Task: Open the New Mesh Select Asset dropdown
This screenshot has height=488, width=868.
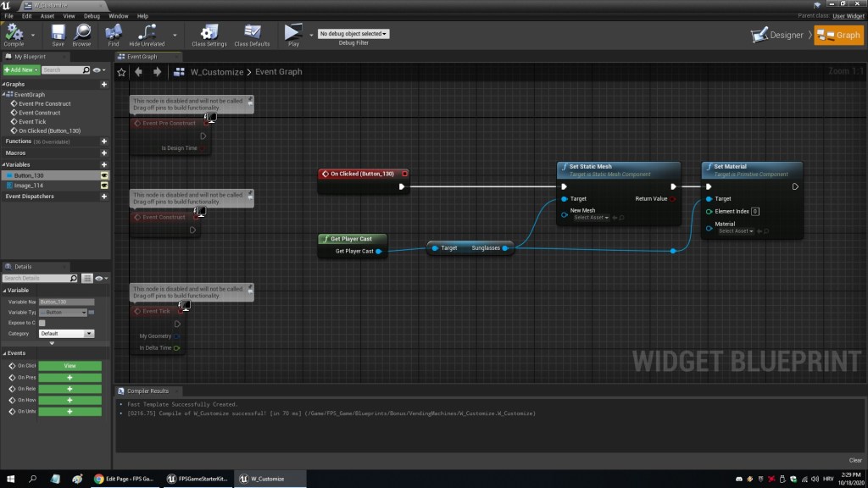Action: click(x=590, y=218)
